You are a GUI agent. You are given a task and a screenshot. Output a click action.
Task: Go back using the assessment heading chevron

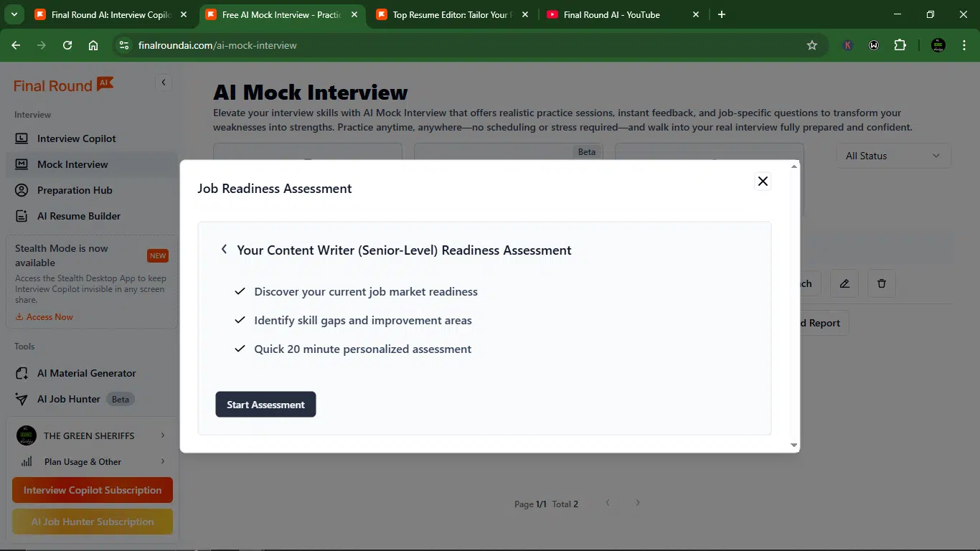(x=224, y=250)
